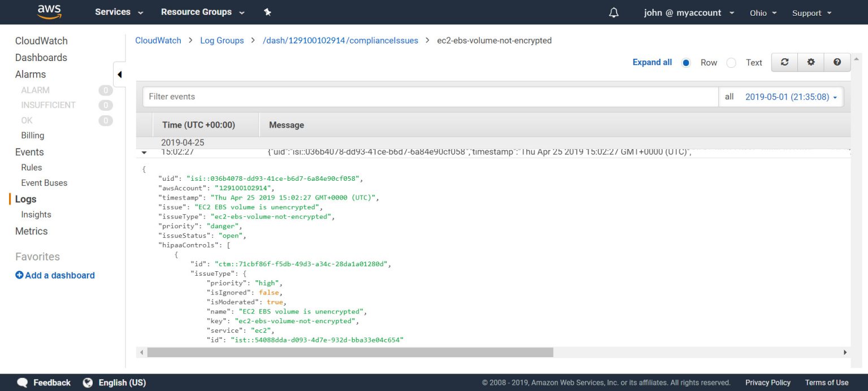This screenshot has width=868, height=391.
Task: Collapse the 15:02:27 log event row
Action: point(144,153)
